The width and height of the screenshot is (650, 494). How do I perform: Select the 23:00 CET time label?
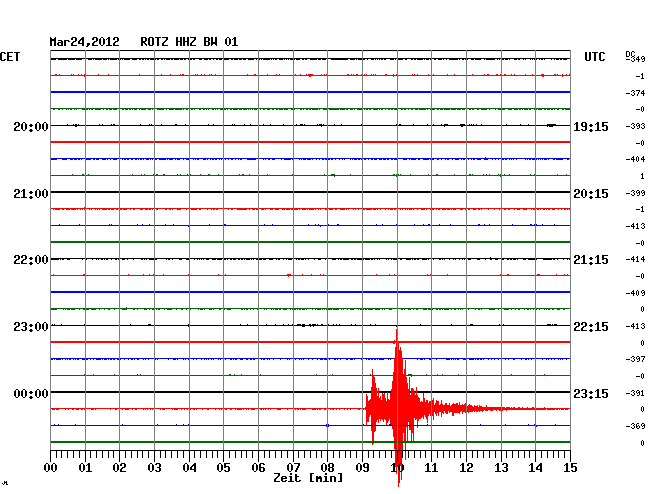[x=31, y=327]
